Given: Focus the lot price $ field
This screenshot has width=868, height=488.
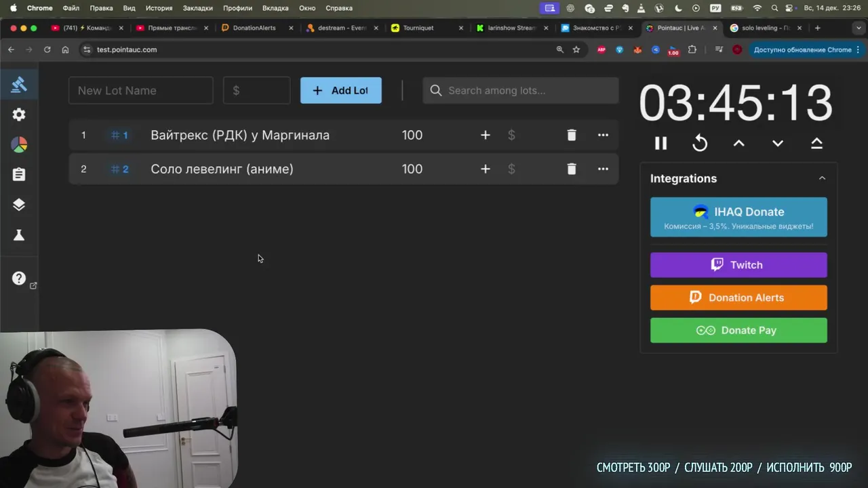Looking at the screenshot, I should pos(257,90).
